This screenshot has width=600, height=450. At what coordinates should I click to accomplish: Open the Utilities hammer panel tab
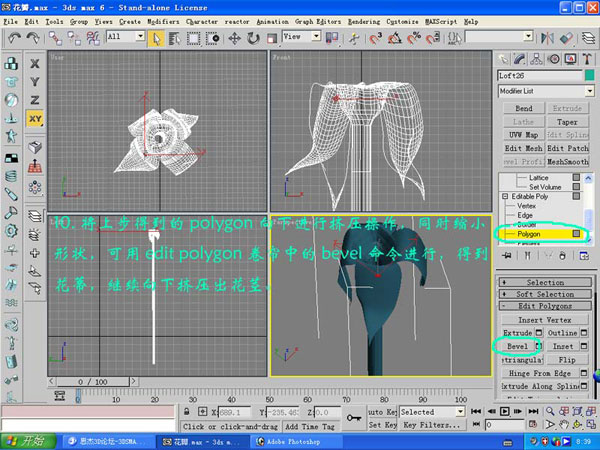pos(587,59)
